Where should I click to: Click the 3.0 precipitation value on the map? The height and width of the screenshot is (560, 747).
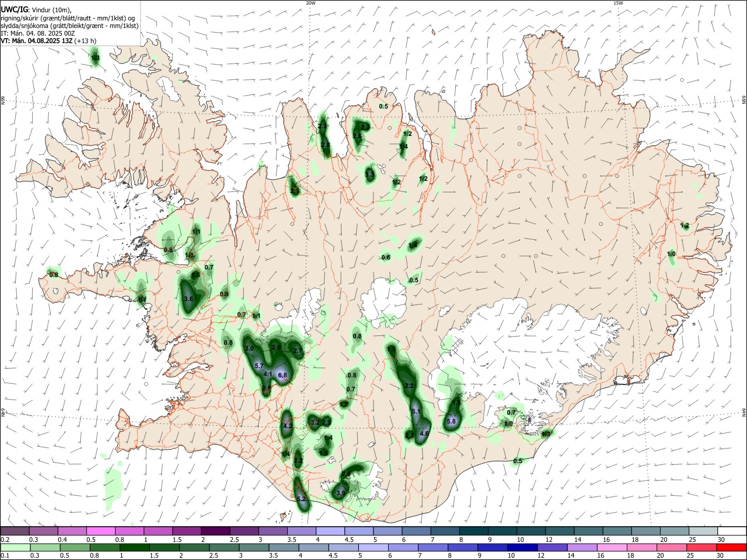pyautogui.click(x=249, y=348)
